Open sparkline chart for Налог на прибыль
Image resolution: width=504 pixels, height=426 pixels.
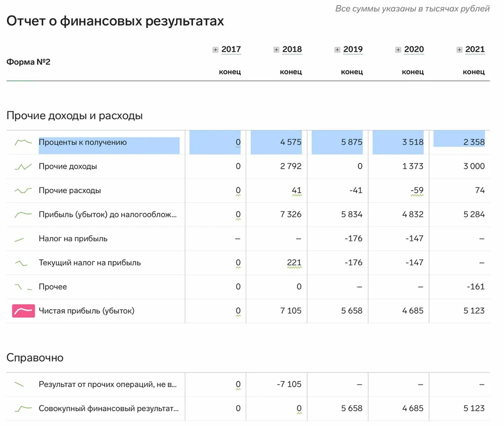(19, 239)
